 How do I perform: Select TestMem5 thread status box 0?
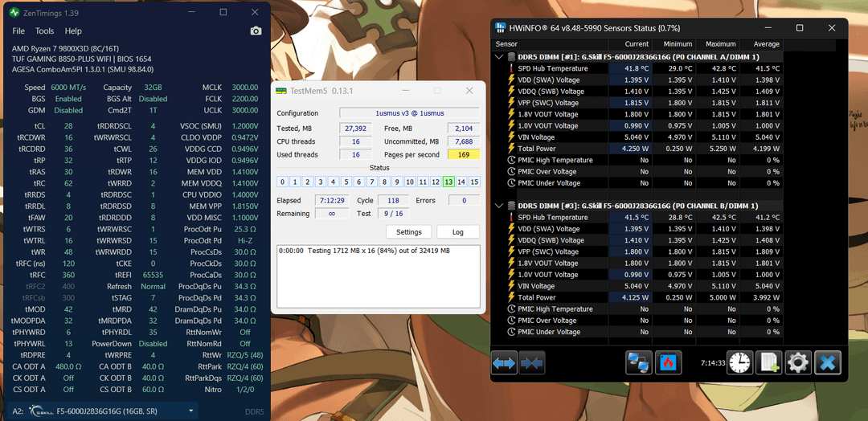pyautogui.click(x=282, y=182)
